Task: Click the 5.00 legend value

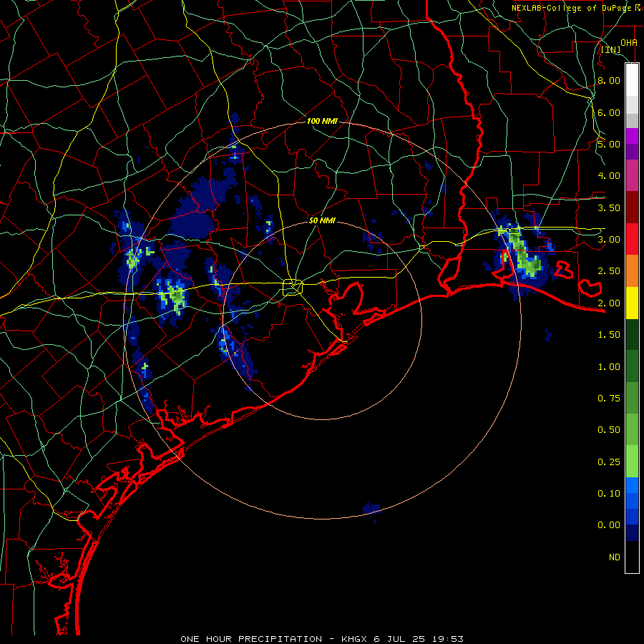Action: pos(609,144)
